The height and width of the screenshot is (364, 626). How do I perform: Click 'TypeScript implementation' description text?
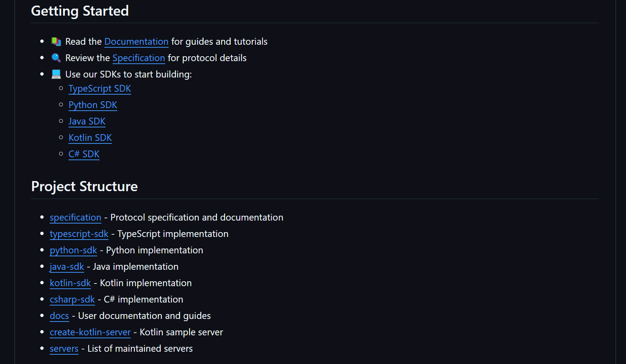(173, 234)
